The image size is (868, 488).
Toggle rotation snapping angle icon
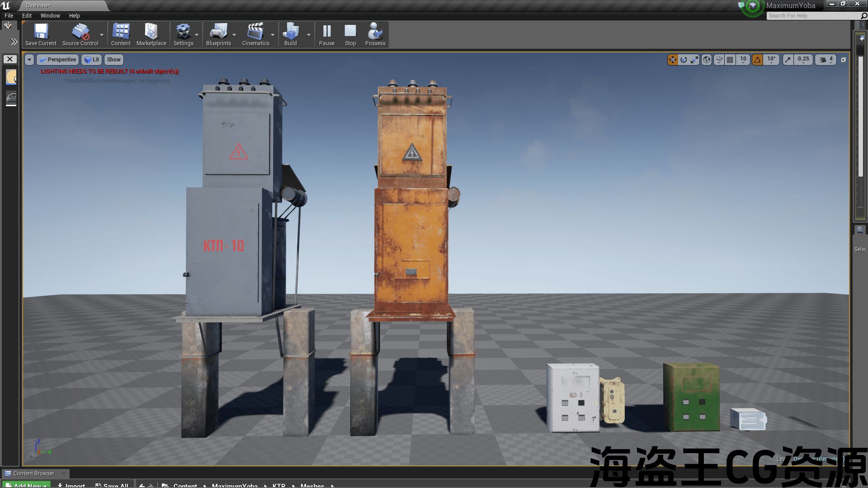click(758, 60)
